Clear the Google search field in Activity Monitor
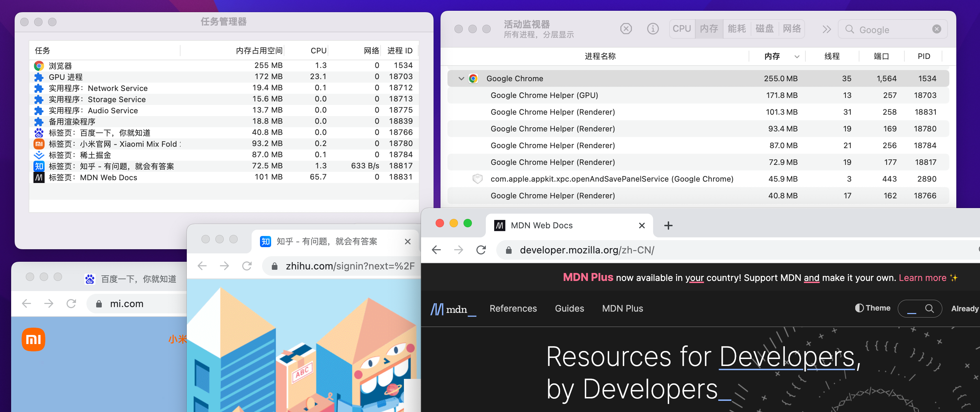The height and width of the screenshot is (412, 980). [x=937, y=29]
